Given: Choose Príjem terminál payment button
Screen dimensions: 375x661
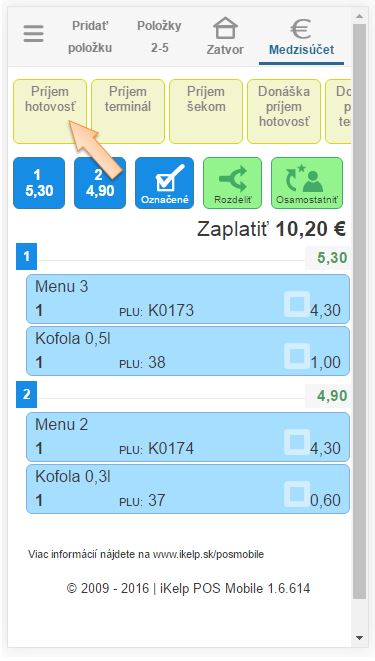Looking at the screenshot, I should click(128, 111).
